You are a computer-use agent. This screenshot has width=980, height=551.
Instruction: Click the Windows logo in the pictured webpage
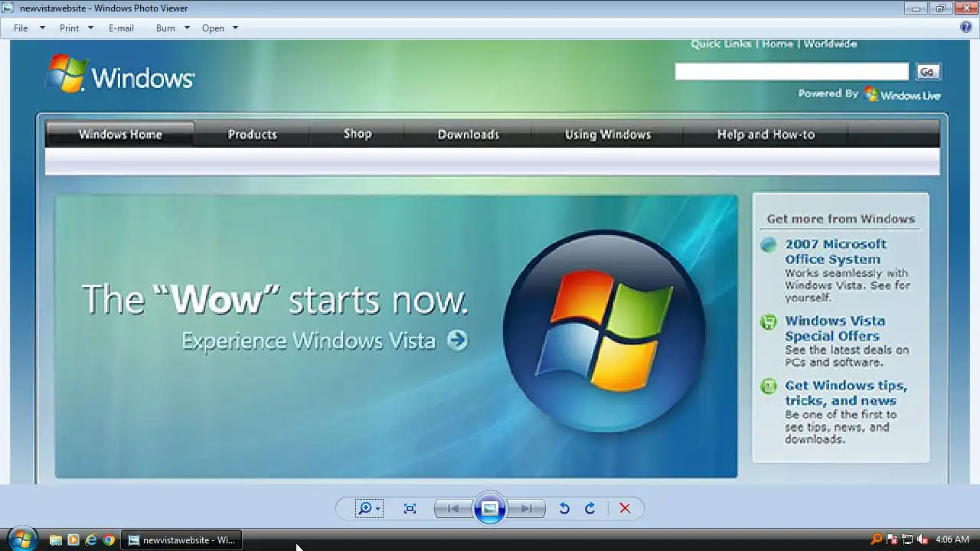[120, 74]
